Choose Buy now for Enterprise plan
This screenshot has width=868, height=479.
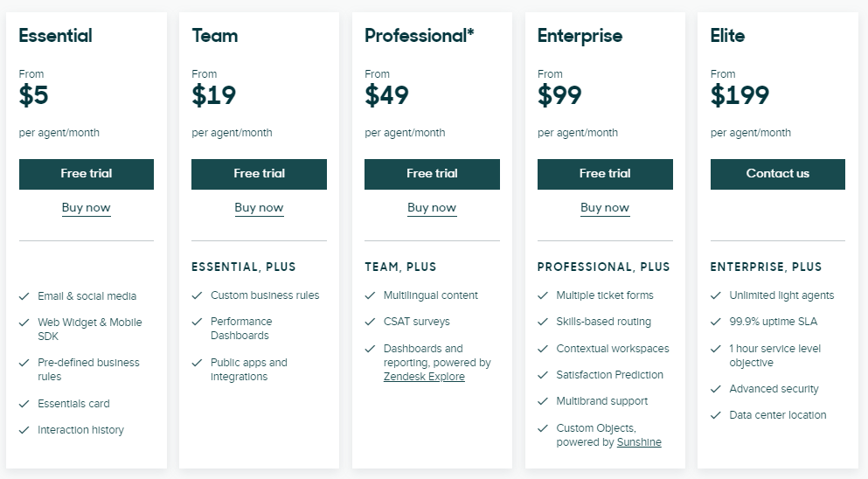[x=605, y=208]
